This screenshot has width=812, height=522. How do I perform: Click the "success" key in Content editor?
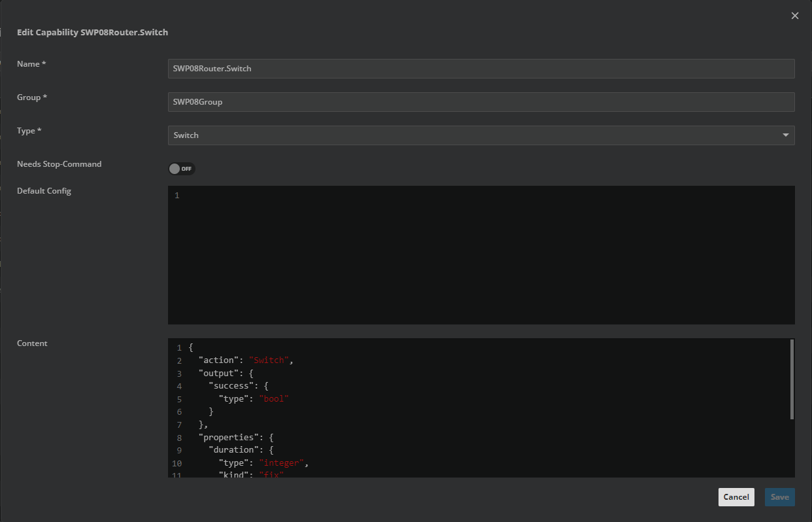231,386
